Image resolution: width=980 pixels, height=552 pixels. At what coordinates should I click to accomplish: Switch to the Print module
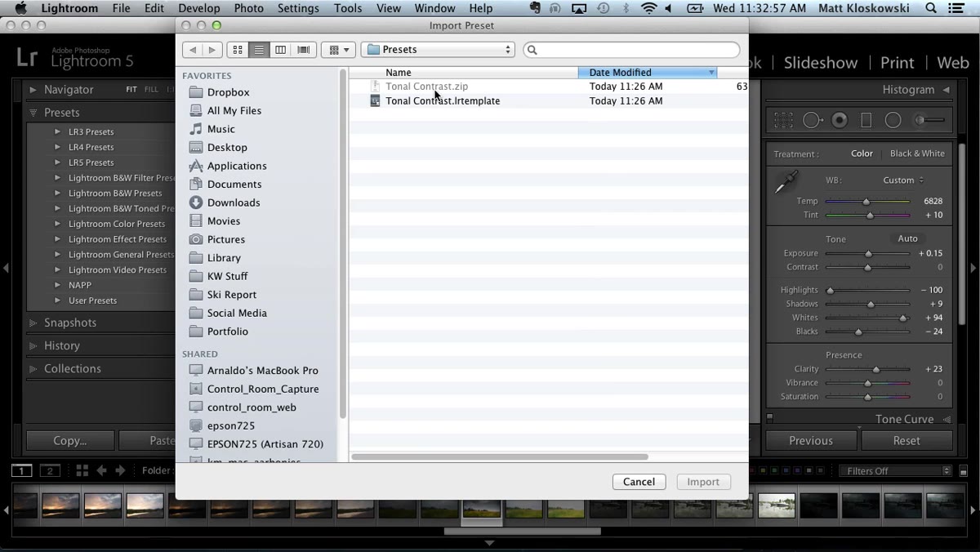click(897, 63)
